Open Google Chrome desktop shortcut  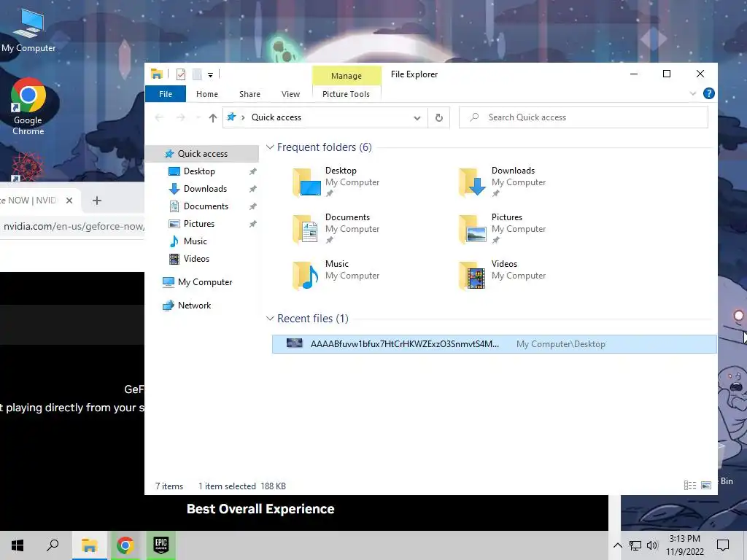28,106
